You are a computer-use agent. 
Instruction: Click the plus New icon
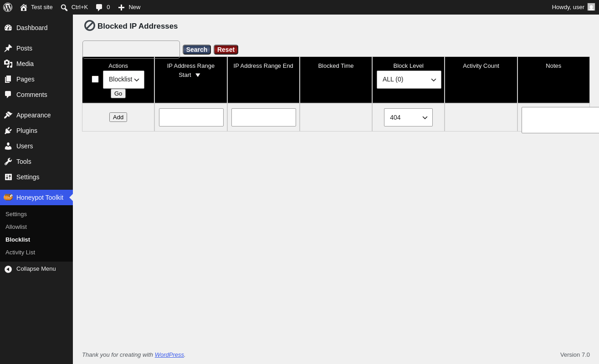click(121, 7)
